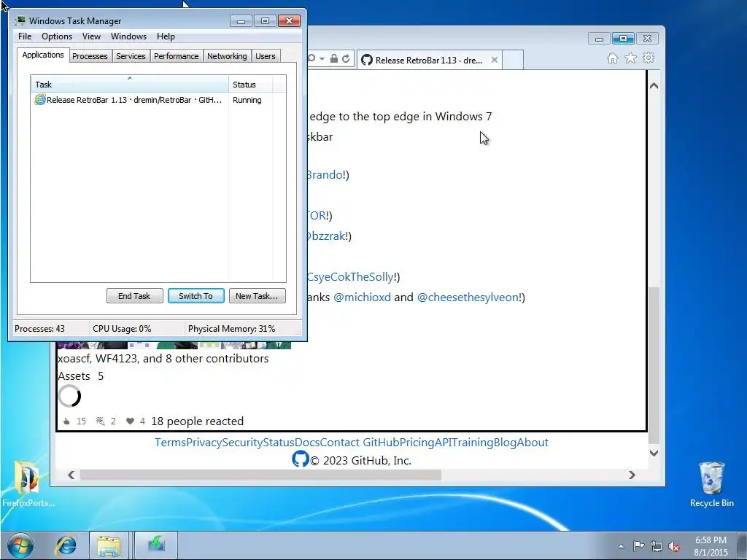
Task: Open the Terms footer link
Action: 170,443
